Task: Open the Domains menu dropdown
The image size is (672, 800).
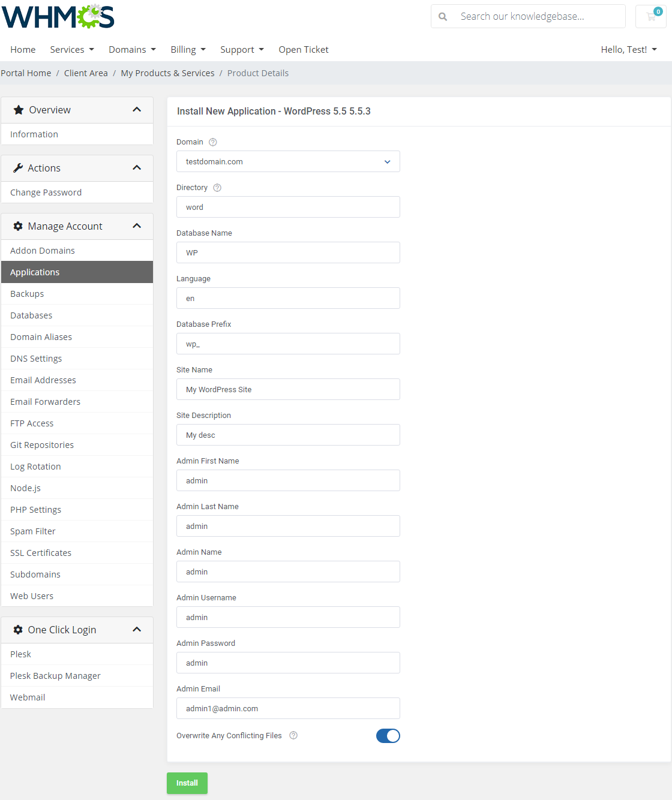Action: (133, 50)
